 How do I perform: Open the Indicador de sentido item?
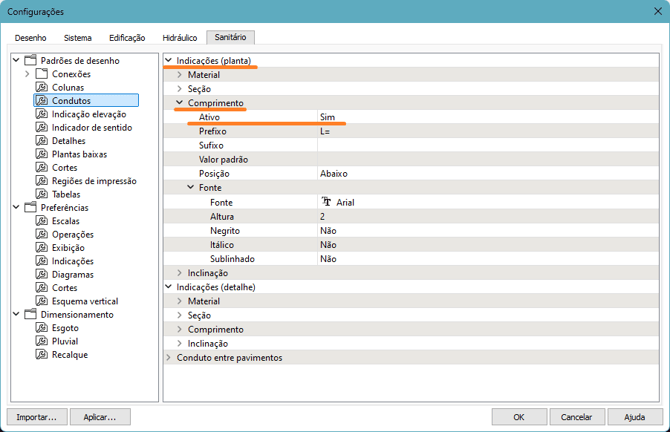[92, 128]
